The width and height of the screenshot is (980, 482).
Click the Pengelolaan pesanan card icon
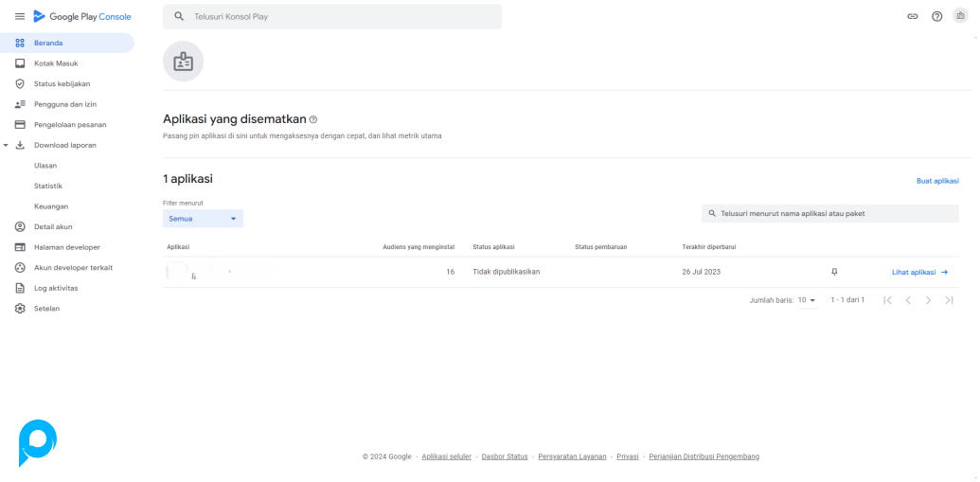pyautogui.click(x=20, y=124)
